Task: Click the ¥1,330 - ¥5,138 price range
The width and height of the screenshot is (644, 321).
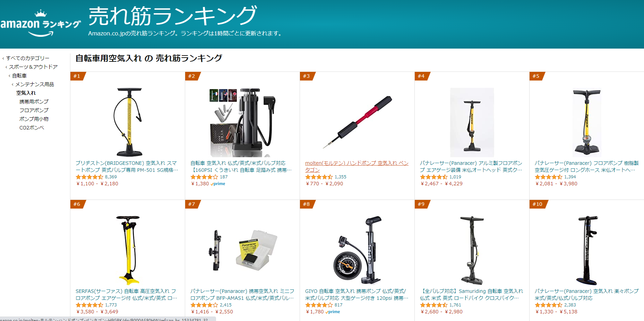Action: click(x=556, y=312)
